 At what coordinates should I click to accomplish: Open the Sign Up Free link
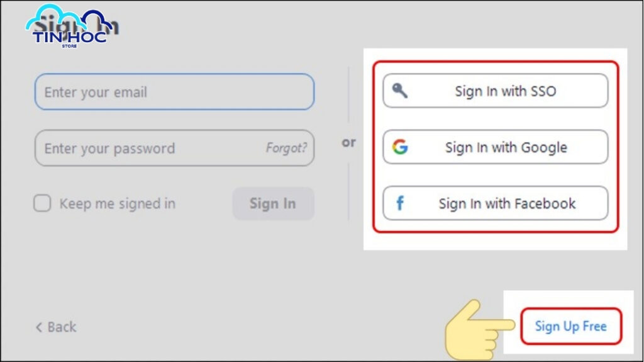pos(571,326)
